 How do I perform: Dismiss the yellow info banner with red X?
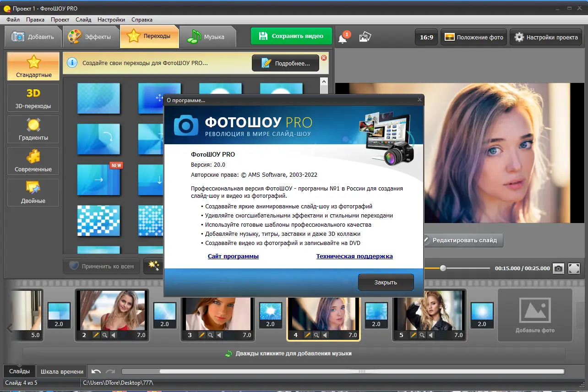[324, 58]
